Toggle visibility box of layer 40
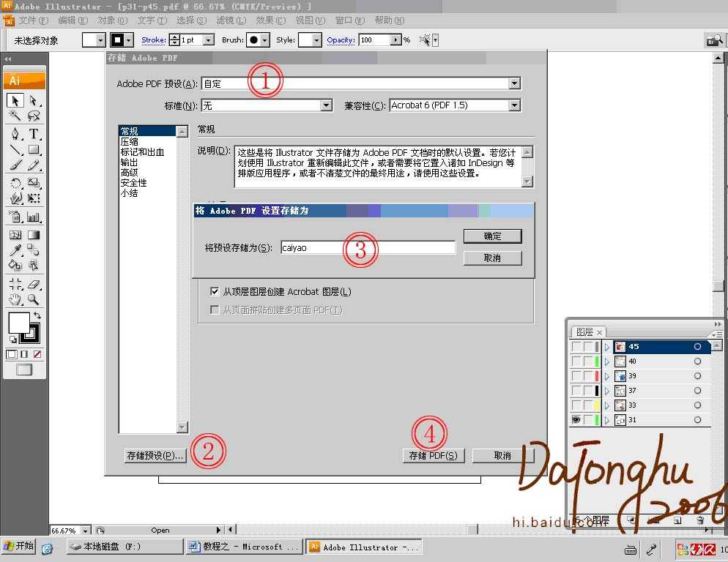 (x=576, y=361)
